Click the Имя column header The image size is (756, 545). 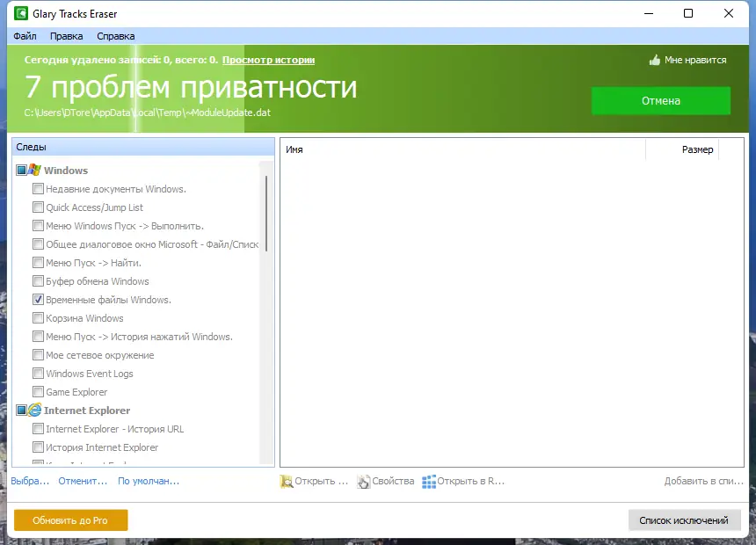(x=463, y=149)
